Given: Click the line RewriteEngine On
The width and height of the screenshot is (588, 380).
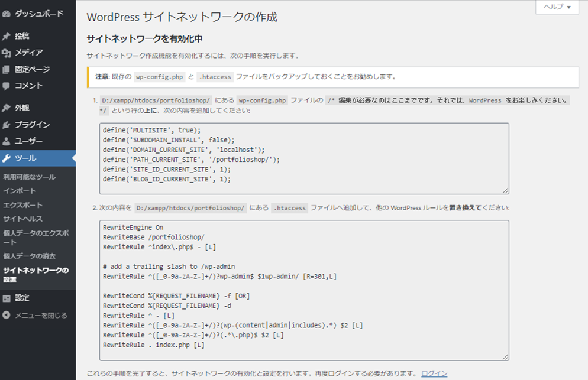Looking at the screenshot, I should pos(133,228).
